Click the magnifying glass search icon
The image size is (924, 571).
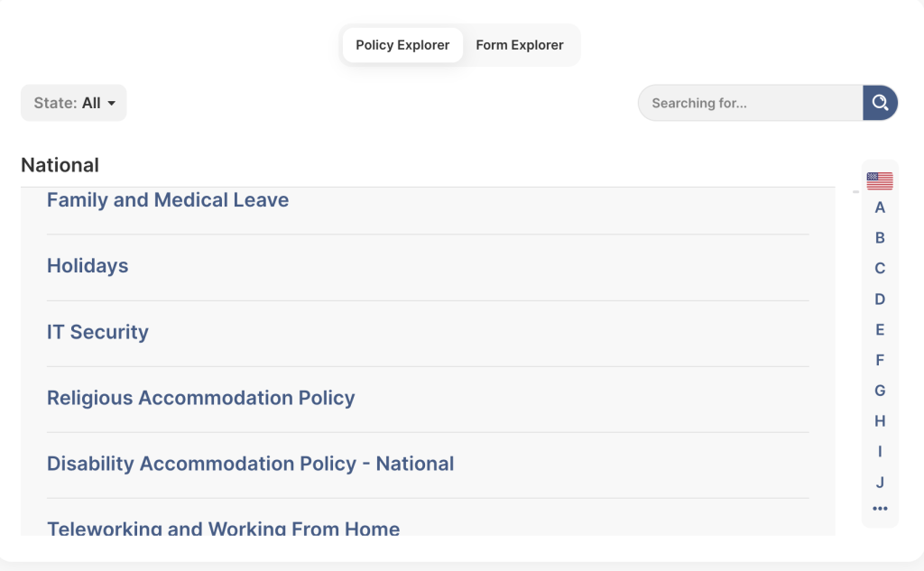[x=880, y=103]
